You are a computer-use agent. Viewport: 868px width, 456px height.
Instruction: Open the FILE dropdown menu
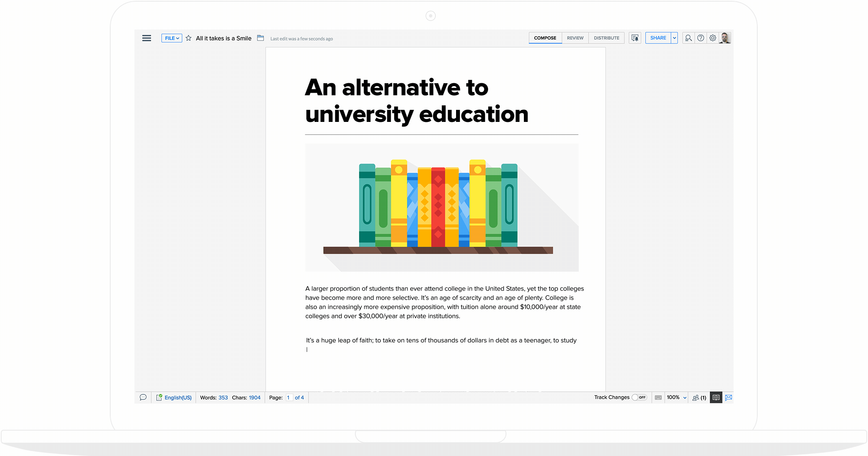pyautogui.click(x=171, y=38)
